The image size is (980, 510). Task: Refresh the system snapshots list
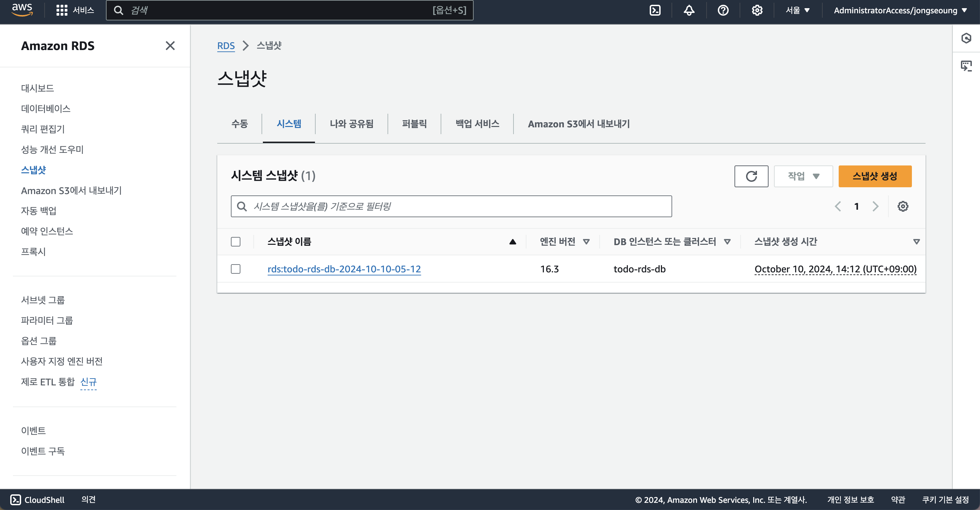coord(751,176)
